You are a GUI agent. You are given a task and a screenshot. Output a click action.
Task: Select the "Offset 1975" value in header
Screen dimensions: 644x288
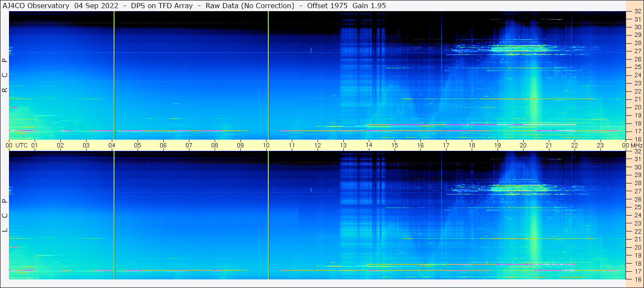(327, 6)
